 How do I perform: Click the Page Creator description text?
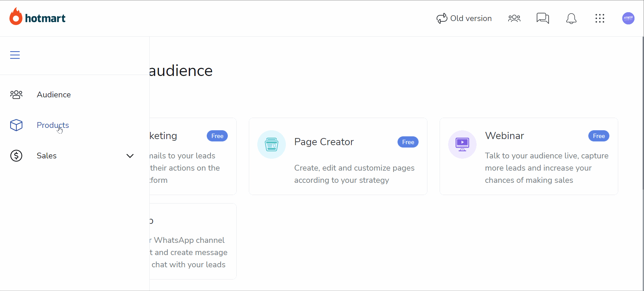(x=354, y=174)
